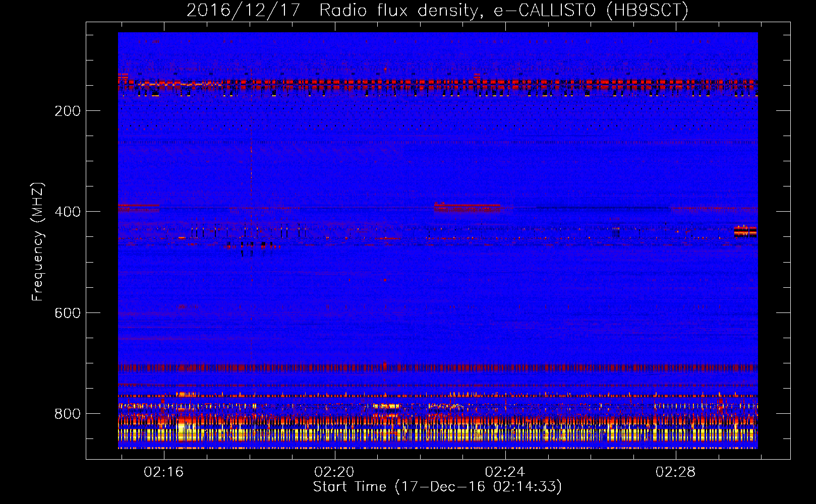816x504 pixels.
Task: Select the 400 frequency axis label
Action: pyautogui.click(x=68, y=212)
